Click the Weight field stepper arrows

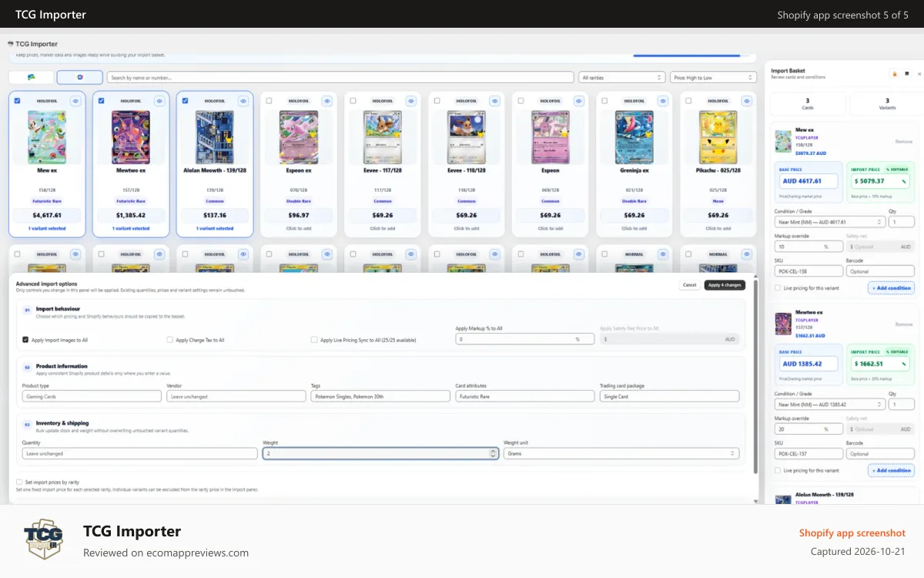pyautogui.click(x=493, y=454)
